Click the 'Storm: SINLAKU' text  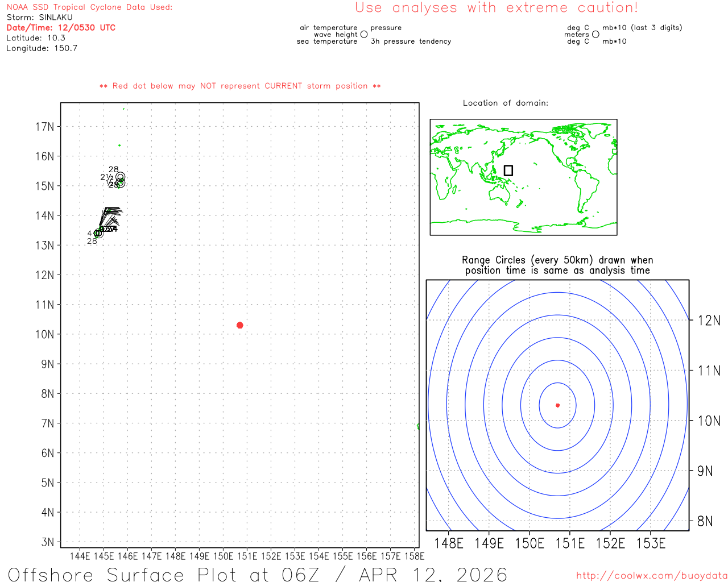[x=39, y=18]
